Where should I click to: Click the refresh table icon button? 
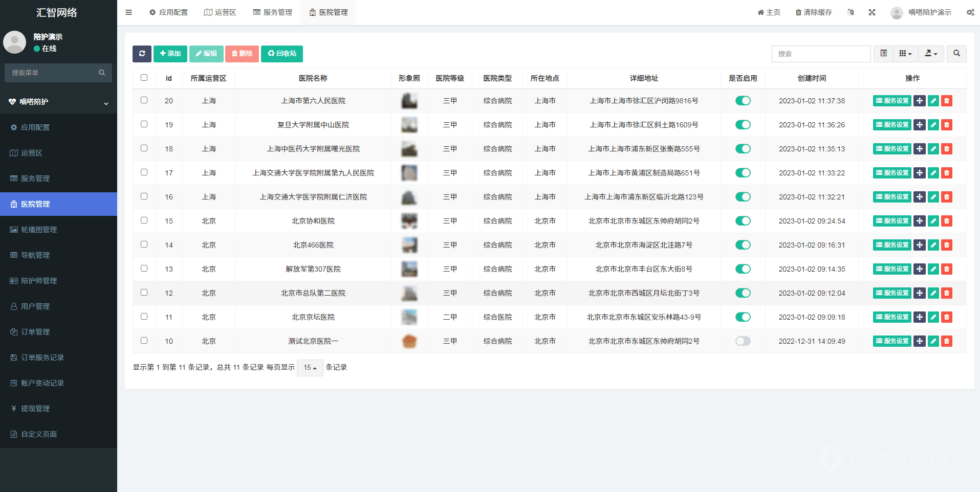[x=142, y=54]
